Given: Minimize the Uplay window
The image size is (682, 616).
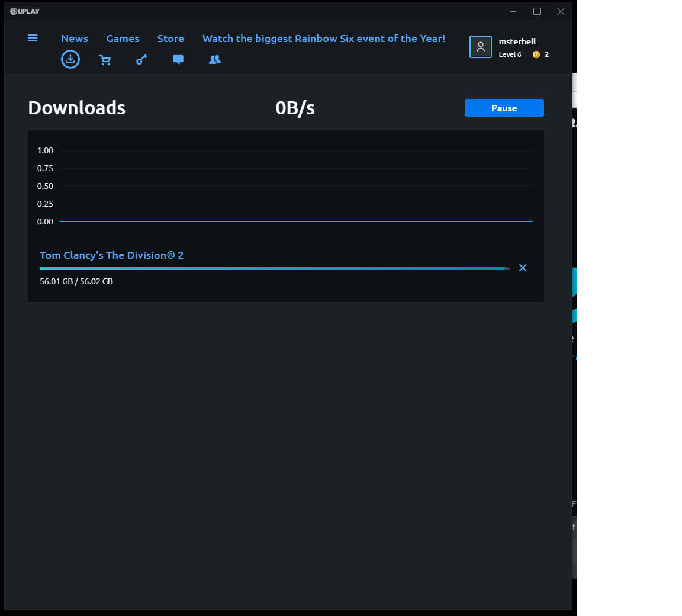Looking at the screenshot, I should coord(513,11).
